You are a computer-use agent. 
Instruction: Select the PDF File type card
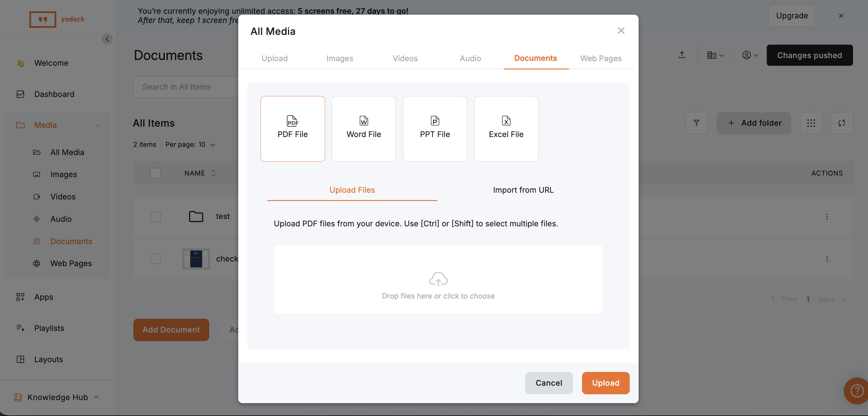pyautogui.click(x=292, y=128)
